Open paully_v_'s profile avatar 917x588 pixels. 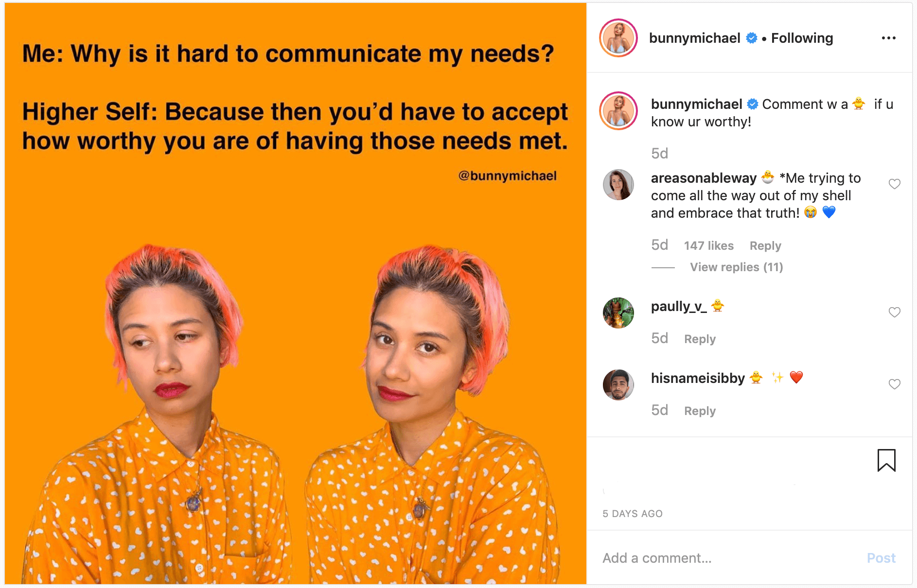(618, 313)
